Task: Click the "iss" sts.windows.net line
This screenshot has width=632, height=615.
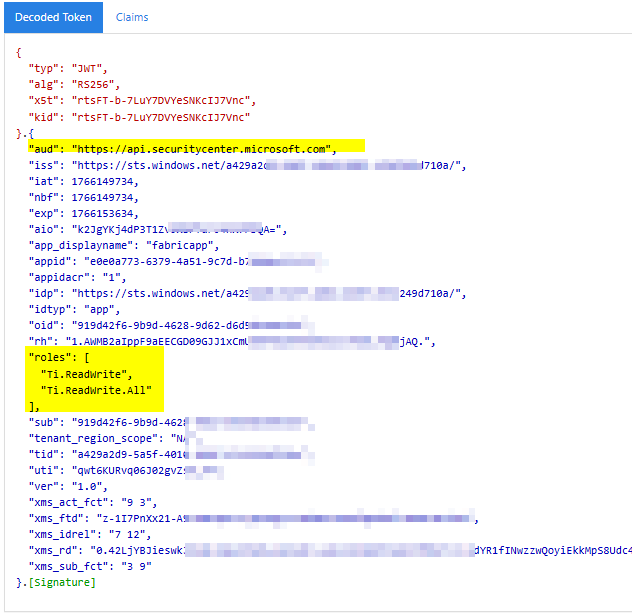Action: click(247, 166)
